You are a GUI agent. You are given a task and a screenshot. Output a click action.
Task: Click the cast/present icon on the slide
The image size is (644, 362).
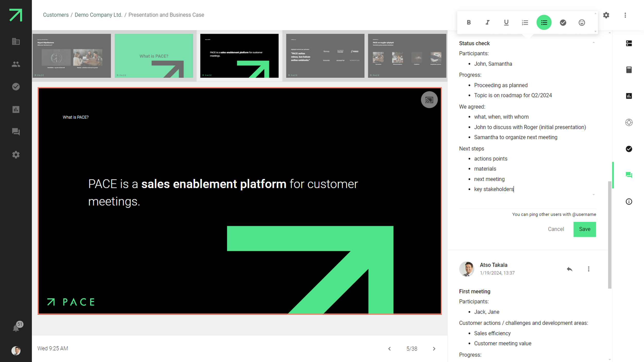[429, 100]
